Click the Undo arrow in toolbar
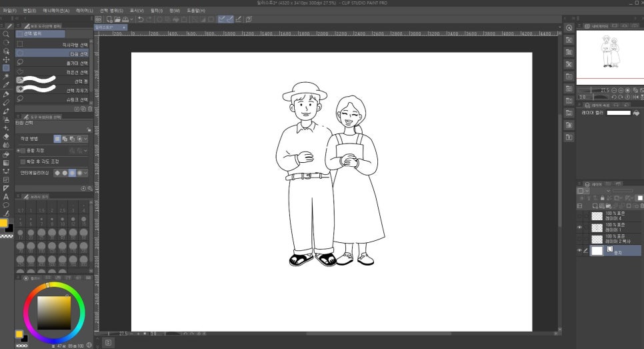This screenshot has width=644, height=349. 141,19
